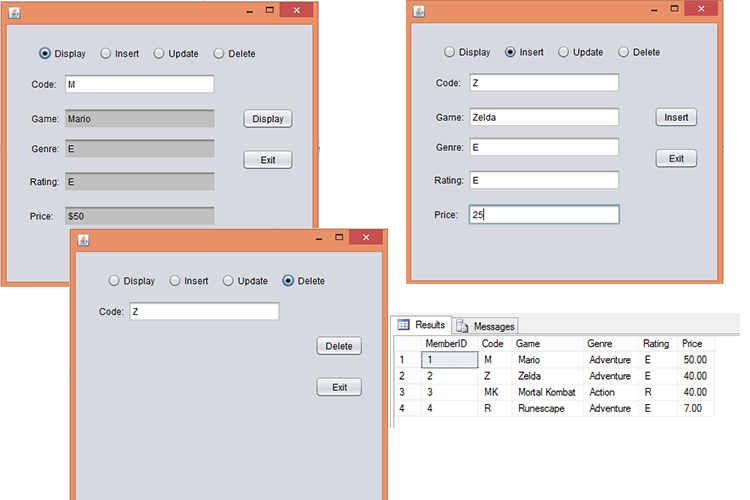Click the greyed Game field showing Mario
This screenshot has width=750, height=500.
[x=140, y=119]
